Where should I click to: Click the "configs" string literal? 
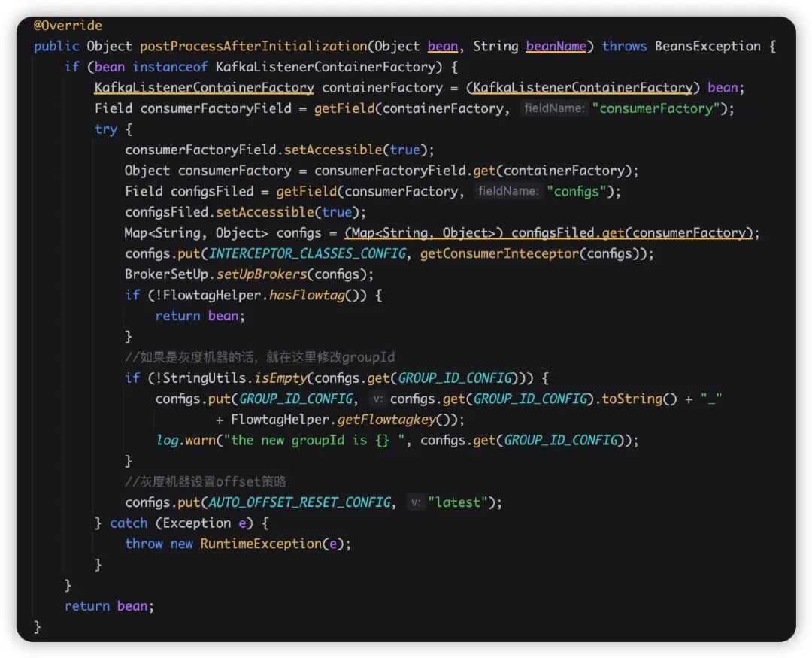577,191
